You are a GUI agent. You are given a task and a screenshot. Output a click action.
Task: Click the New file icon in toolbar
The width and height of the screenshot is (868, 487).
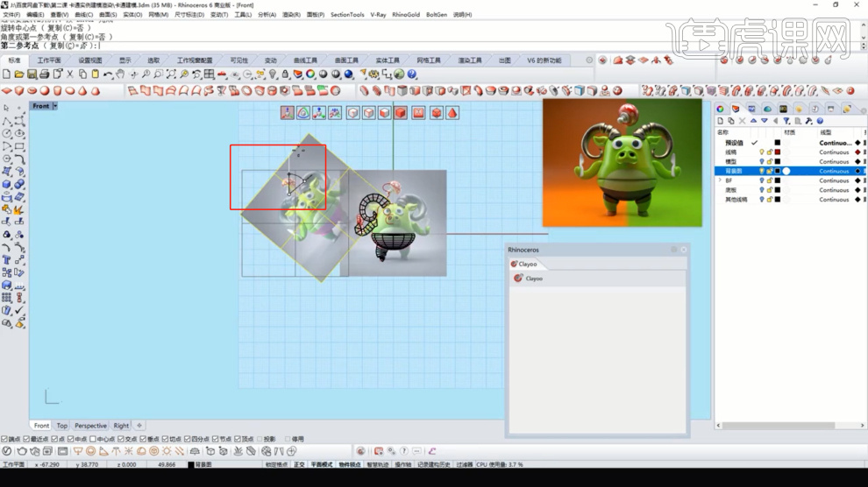(x=7, y=74)
